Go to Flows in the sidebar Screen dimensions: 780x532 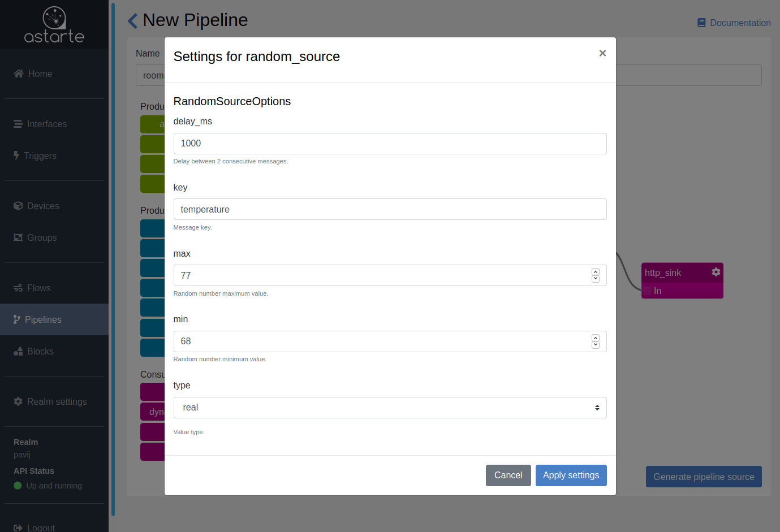[38, 288]
